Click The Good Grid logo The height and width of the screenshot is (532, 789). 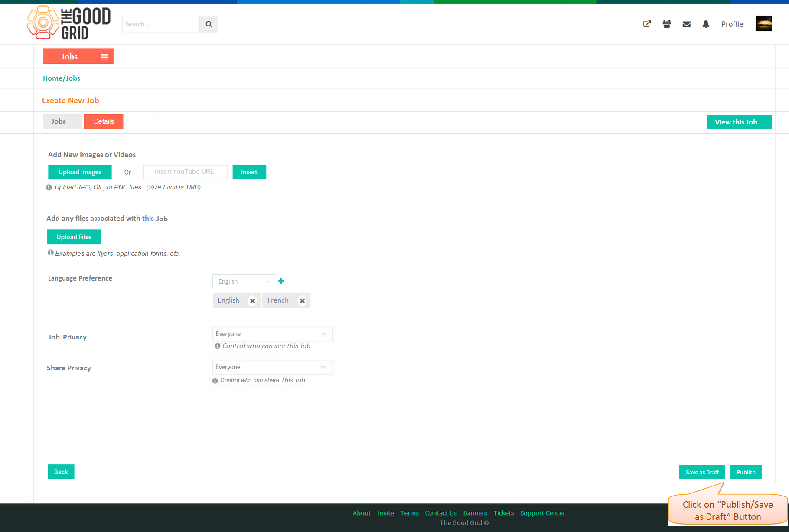(x=68, y=23)
